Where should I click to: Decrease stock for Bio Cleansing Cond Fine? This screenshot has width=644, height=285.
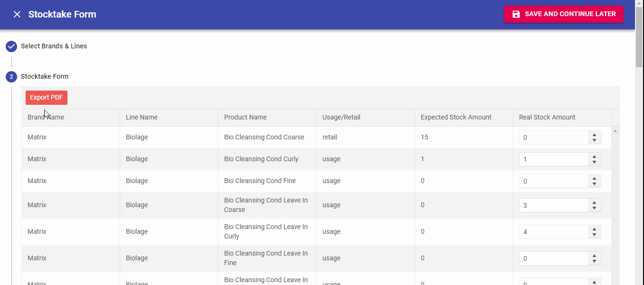[594, 184]
